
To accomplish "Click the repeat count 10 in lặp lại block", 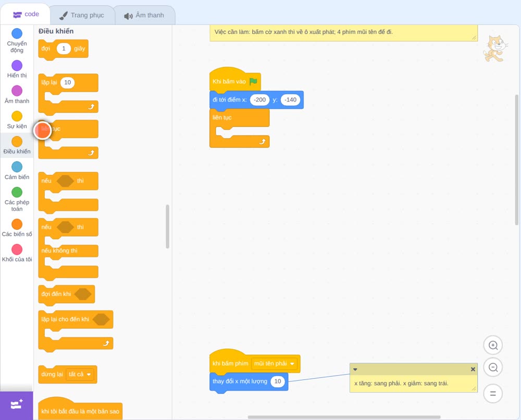I will [67, 82].
